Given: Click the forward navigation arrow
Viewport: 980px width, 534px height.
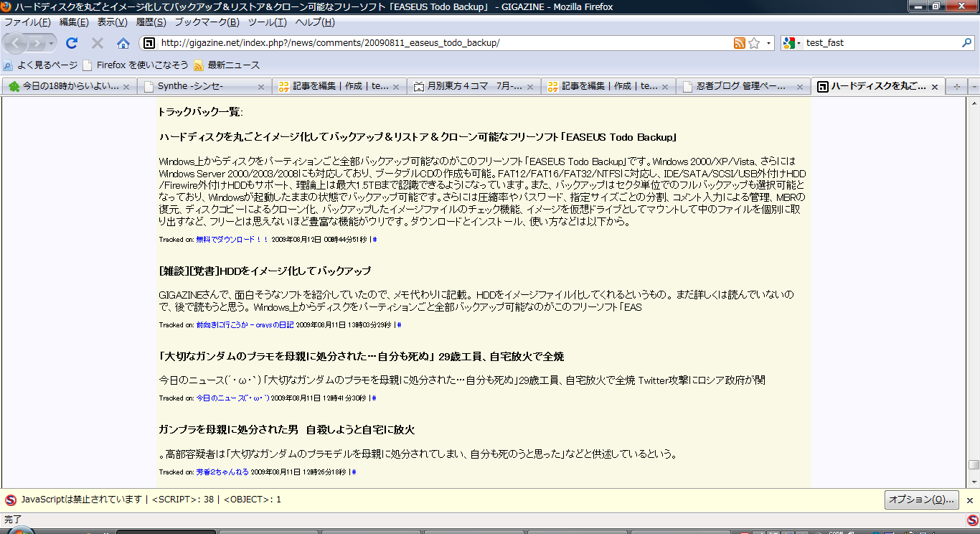Looking at the screenshot, I should (37, 43).
